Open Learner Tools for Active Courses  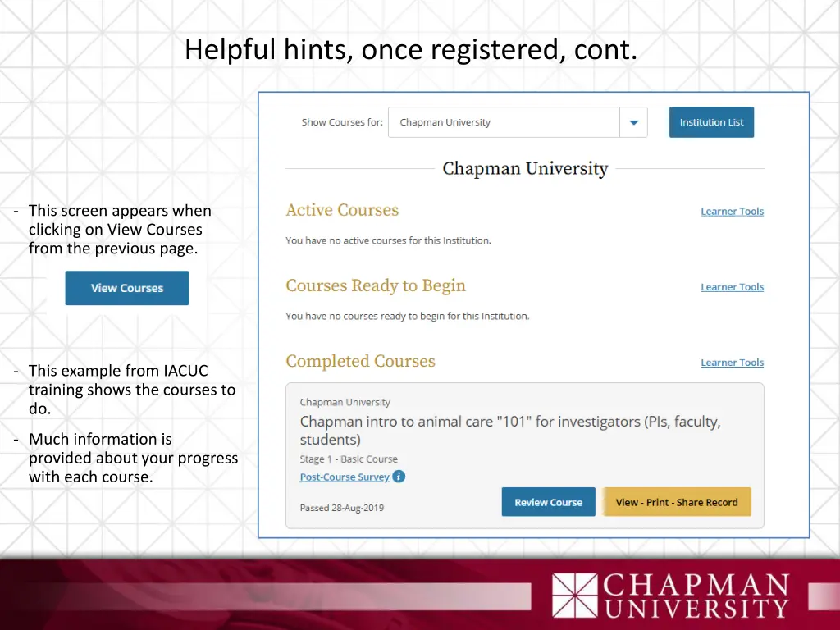coord(732,212)
